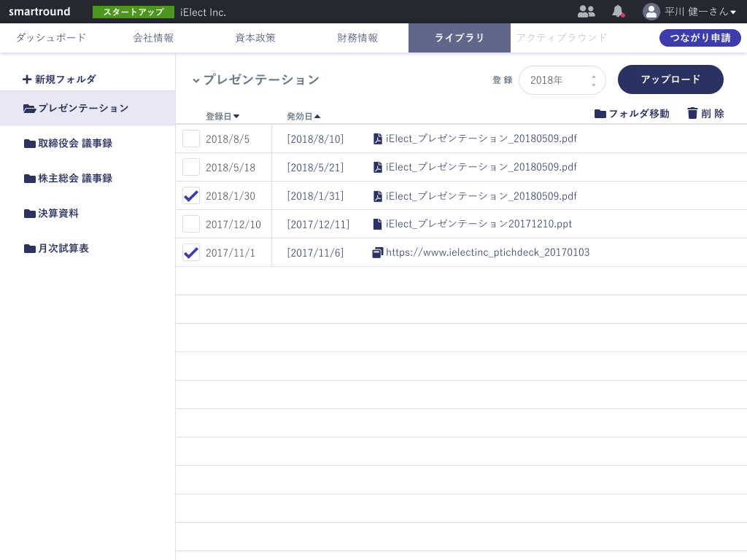The width and height of the screenshot is (747, 560).
Task: Open the notifications bell
Action: pos(618,11)
